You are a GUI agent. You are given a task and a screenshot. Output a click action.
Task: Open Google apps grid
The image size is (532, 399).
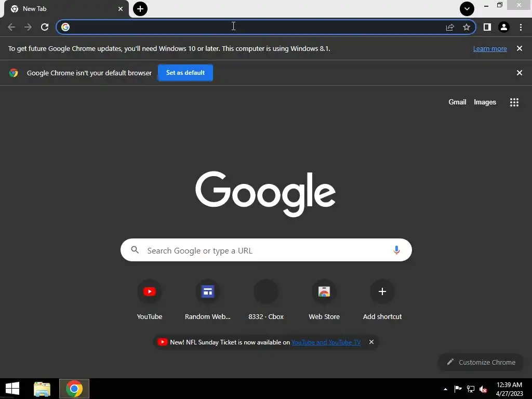click(x=514, y=102)
